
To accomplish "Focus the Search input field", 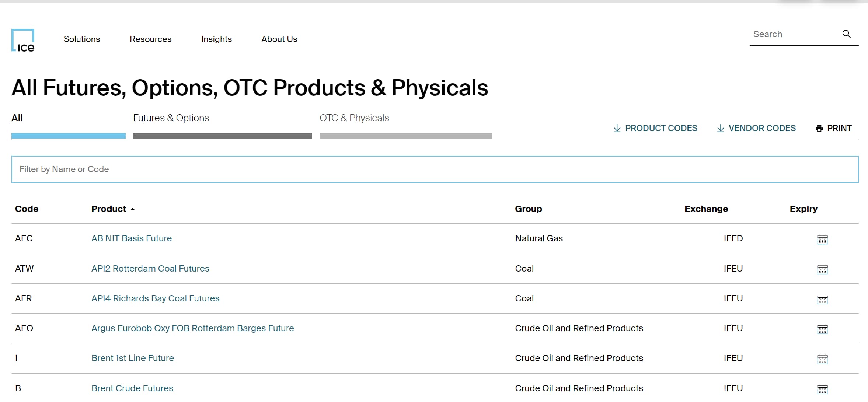I will [794, 34].
